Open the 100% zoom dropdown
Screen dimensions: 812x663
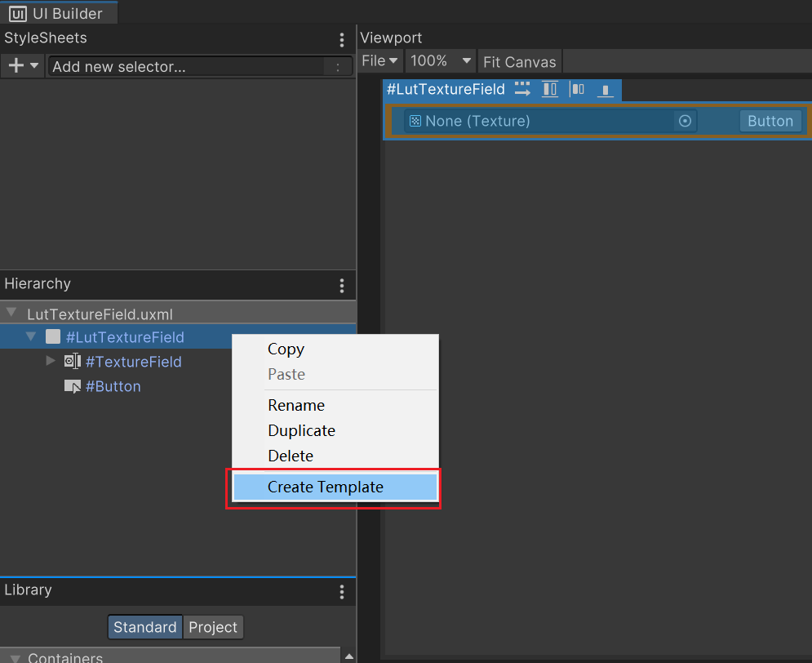tap(441, 61)
